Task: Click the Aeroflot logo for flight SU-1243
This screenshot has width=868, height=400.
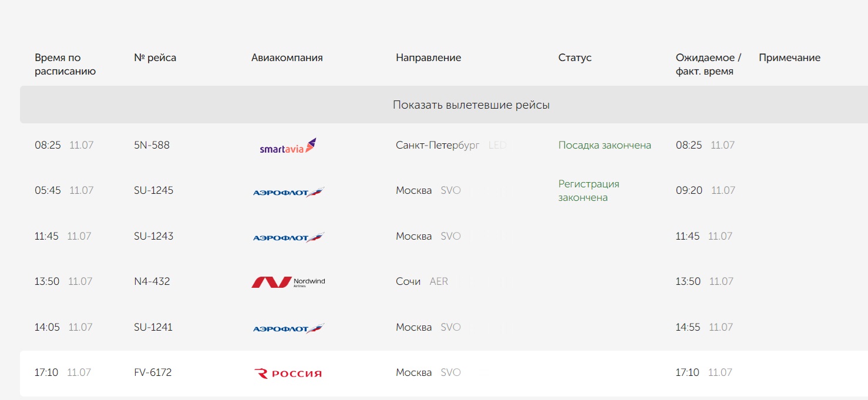Action: point(288,237)
